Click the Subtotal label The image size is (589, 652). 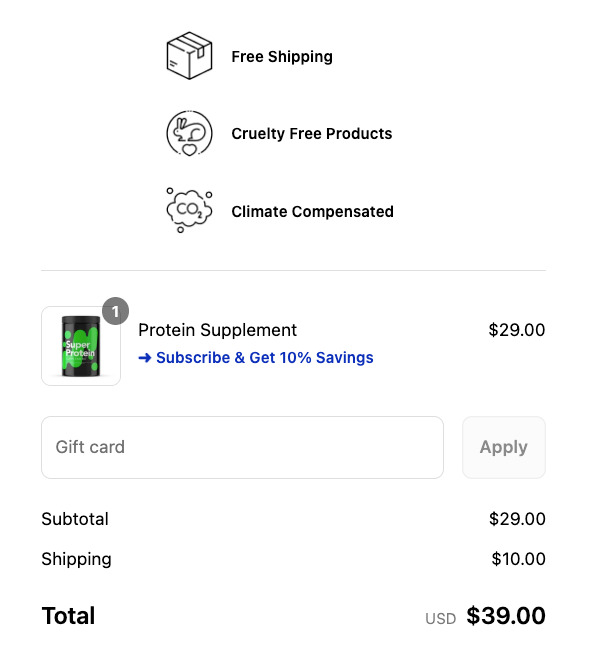pos(75,519)
